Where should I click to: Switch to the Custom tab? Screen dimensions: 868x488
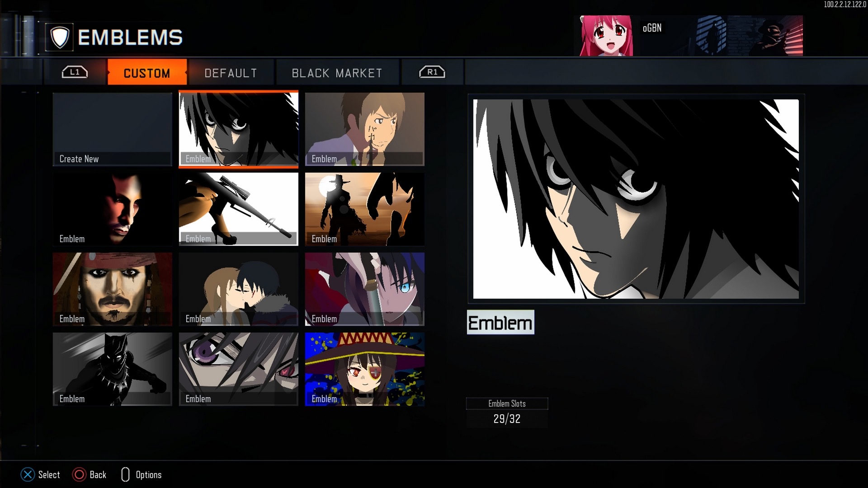(147, 73)
